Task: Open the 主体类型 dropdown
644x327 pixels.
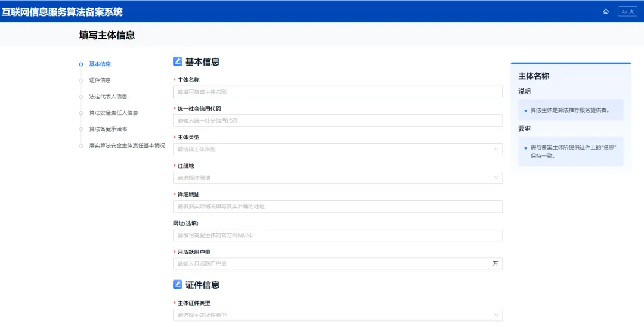Action: tap(338, 150)
